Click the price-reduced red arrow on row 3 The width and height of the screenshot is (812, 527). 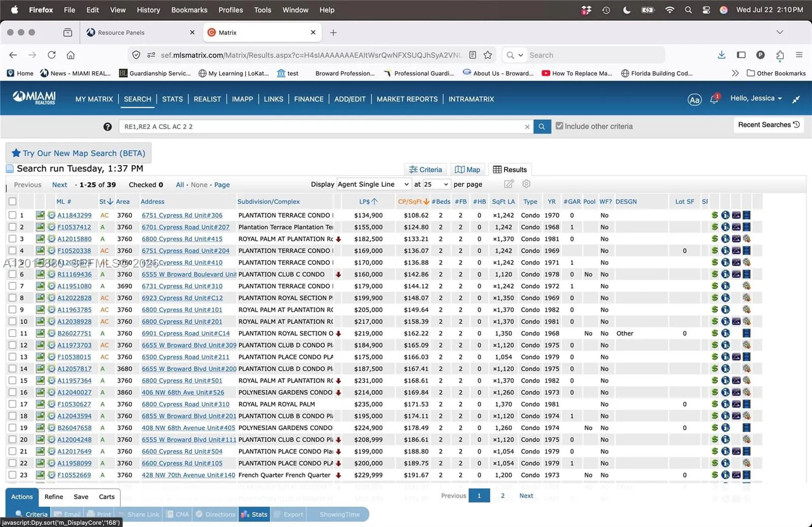click(x=339, y=239)
